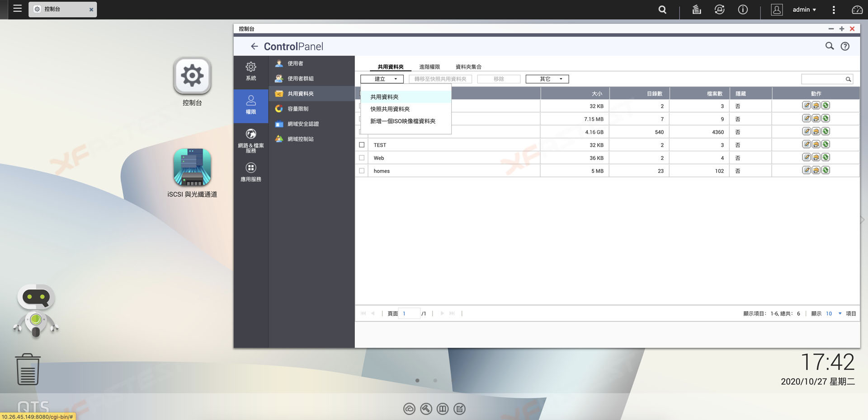Open utilities tools bottom dock icon

pyautogui.click(x=426, y=409)
